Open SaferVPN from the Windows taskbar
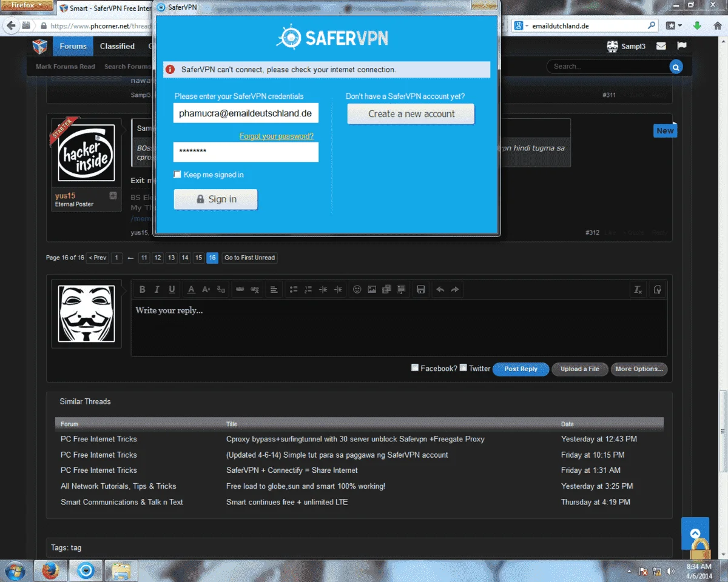Screen dimensions: 728x582 click(86, 570)
